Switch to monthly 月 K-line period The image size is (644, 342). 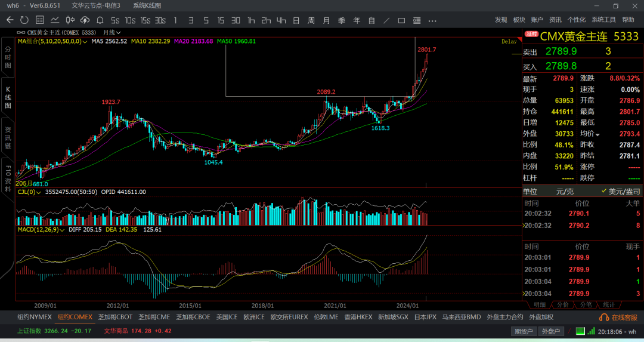click(x=327, y=20)
